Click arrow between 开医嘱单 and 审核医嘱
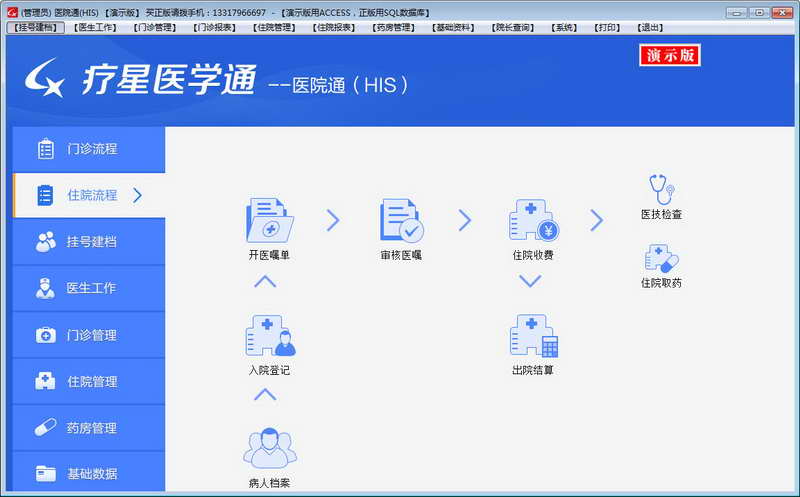The height and width of the screenshot is (497, 800). (333, 220)
